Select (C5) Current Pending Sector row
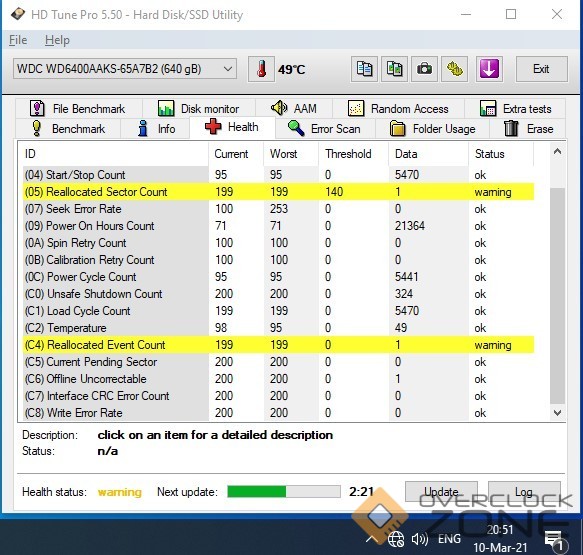Viewport: 583px width, 555px height. [278, 362]
